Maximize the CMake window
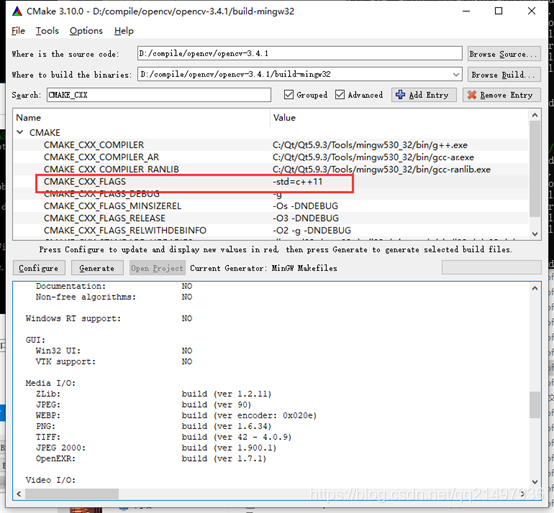The width and height of the screenshot is (554, 513). tap(499, 11)
